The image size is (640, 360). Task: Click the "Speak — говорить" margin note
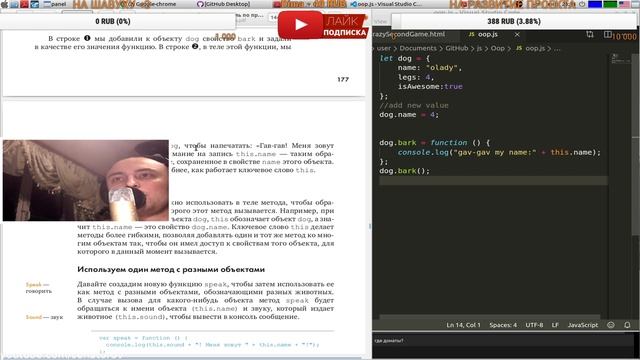[38, 288]
